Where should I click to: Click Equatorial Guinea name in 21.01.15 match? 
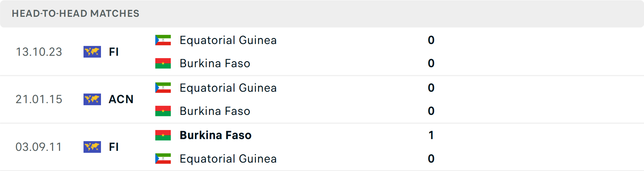click(x=228, y=88)
